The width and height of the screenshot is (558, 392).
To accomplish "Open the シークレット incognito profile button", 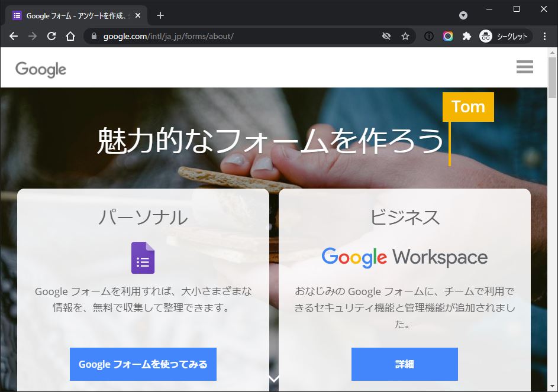I will (x=505, y=36).
